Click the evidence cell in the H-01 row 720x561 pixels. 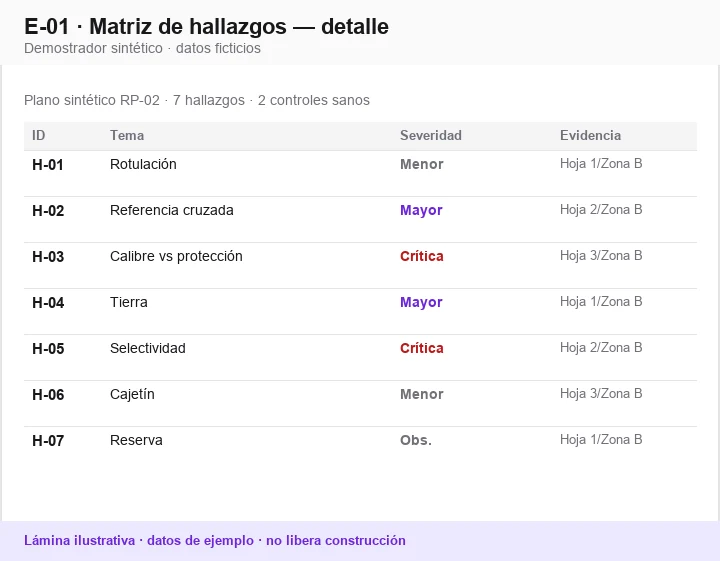601,164
